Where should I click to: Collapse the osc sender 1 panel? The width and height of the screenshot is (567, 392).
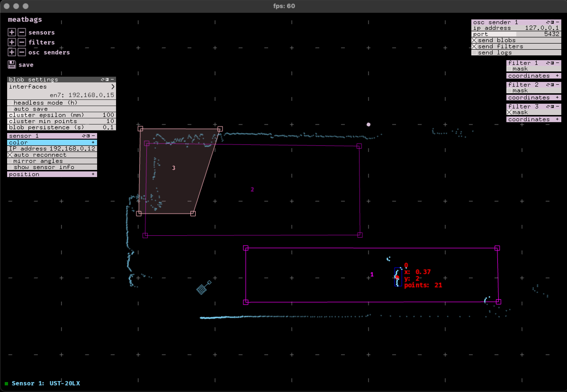click(x=558, y=22)
